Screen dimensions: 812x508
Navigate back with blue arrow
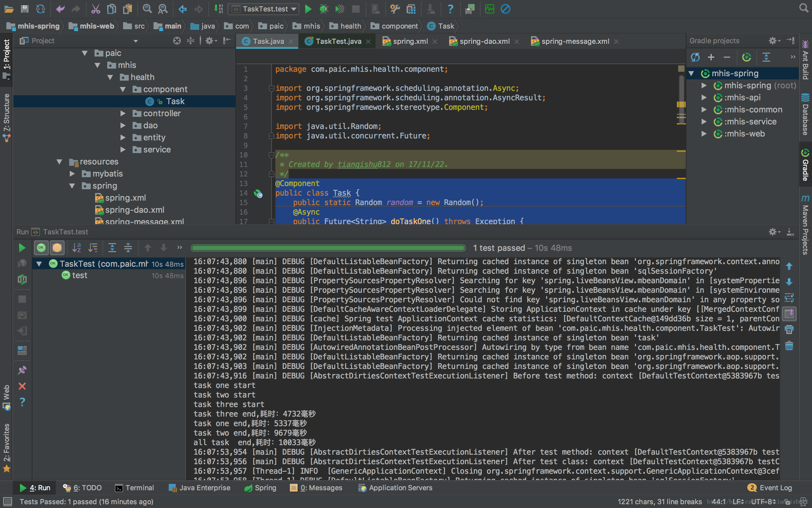182,9
